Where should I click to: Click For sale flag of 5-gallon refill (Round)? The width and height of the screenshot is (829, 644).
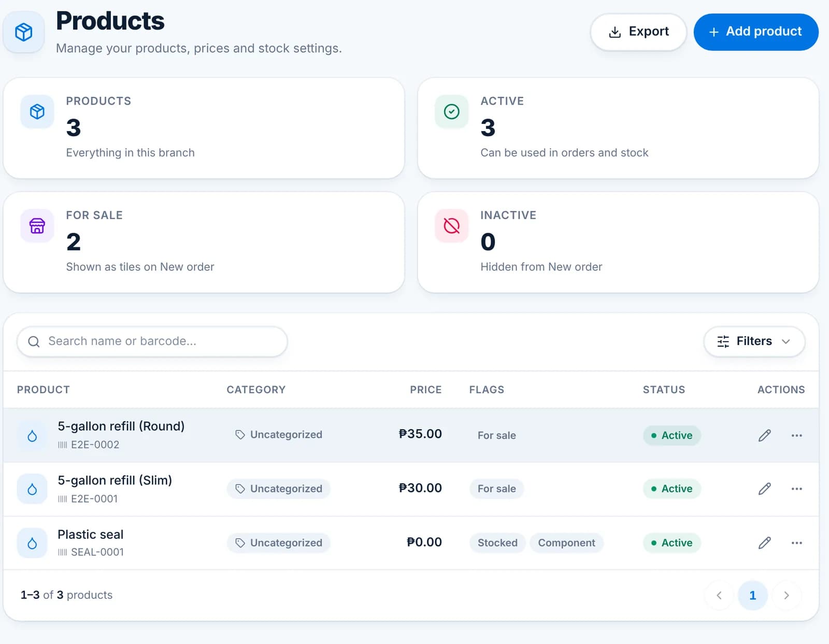point(496,435)
